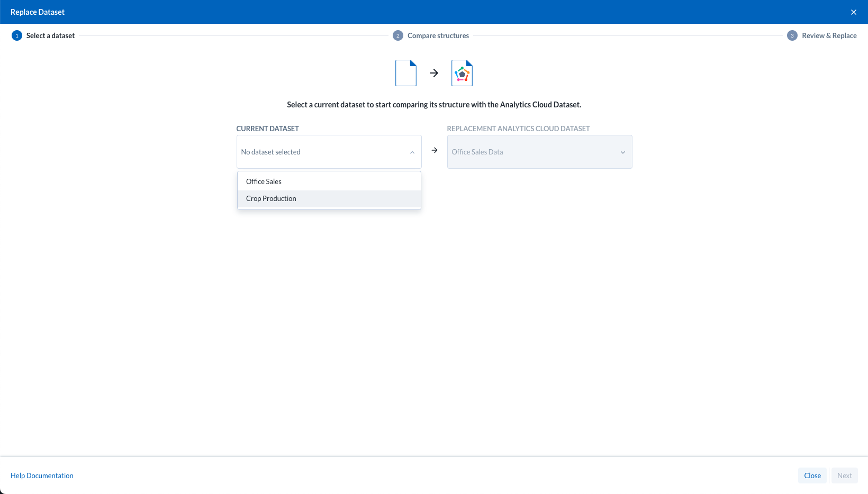Choose Office Sales from the dataset list

[264, 181]
